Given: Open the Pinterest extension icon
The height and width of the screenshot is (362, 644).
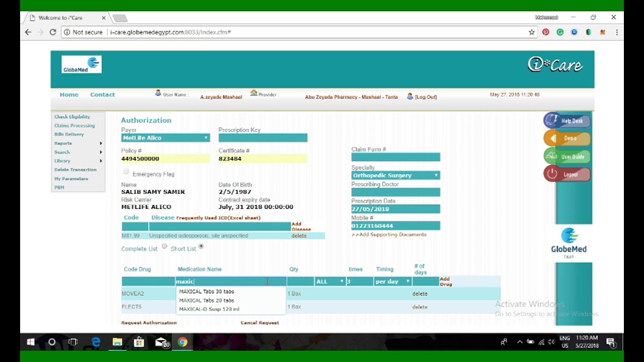Looking at the screenshot, I should point(546,32).
